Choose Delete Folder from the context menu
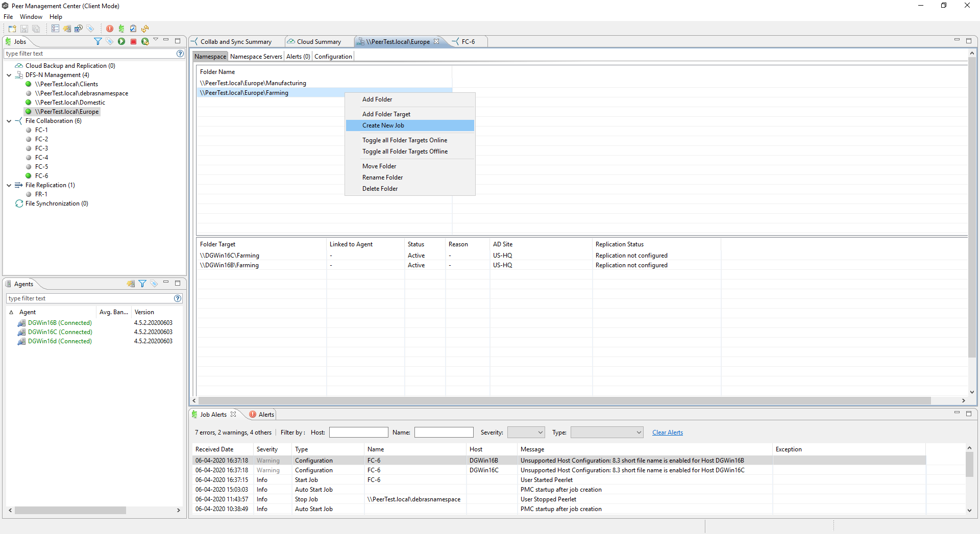The width and height of the screenshot is (980, 534). 380,188
